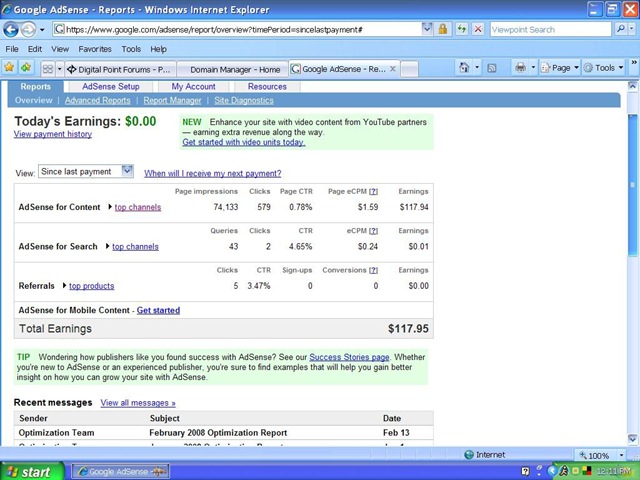This screenshot has width=640, height=480.
Task: Open the Help menu
Action: [x=158, y=49]
